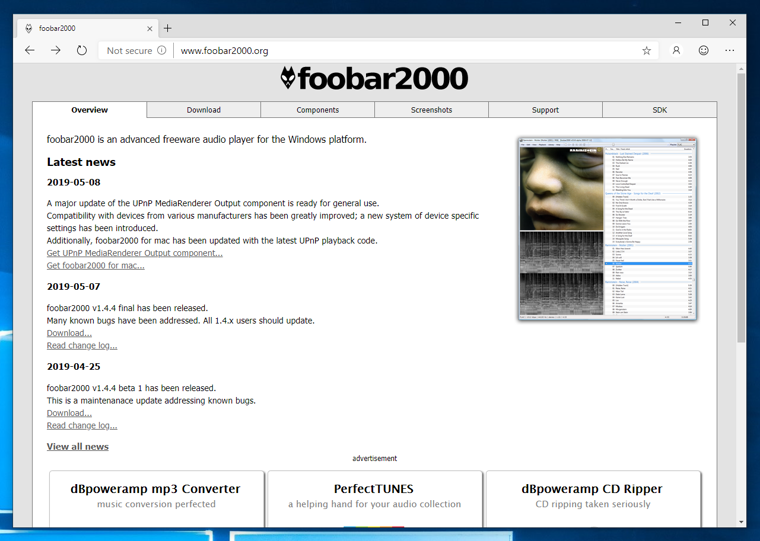Viewport: 760px width, 541px height.
Task: Click the page vertical scrollbar thumb
Action: click(x=741, y=208)
